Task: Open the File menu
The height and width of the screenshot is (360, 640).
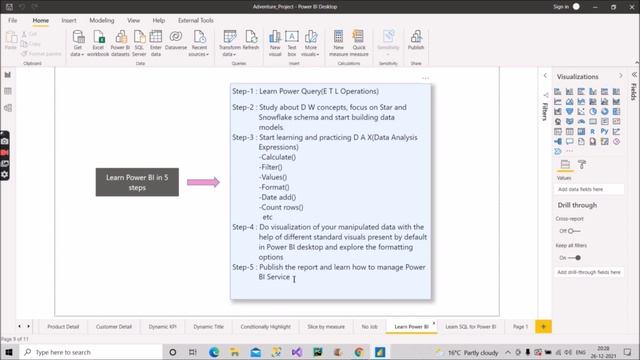Action: coord(13,20)
